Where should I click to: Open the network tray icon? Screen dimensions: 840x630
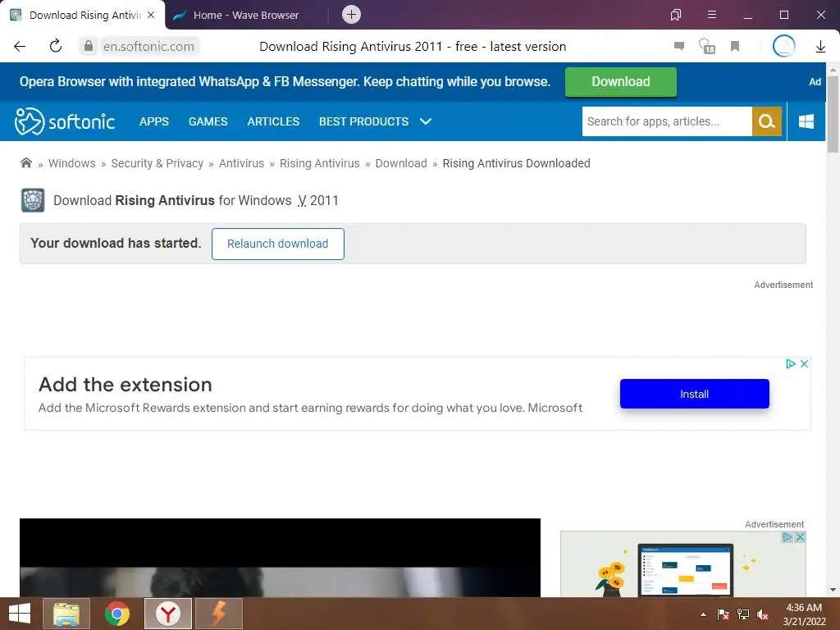743,614
